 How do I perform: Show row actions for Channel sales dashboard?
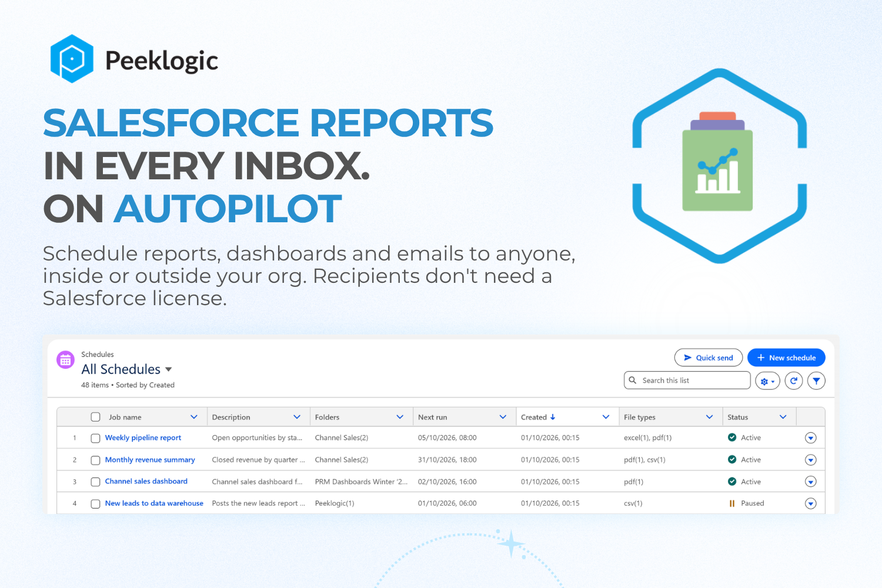tap(810, 482)
